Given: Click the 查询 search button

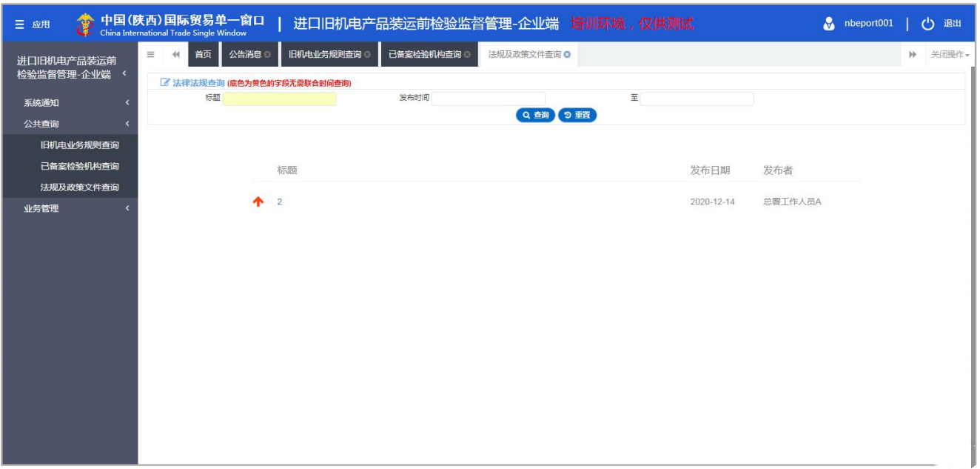Looking at the screenshot, I should point(536,115).
